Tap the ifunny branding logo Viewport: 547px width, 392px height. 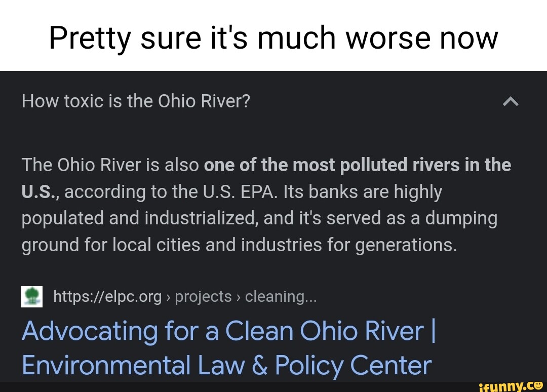click(512, 385)
